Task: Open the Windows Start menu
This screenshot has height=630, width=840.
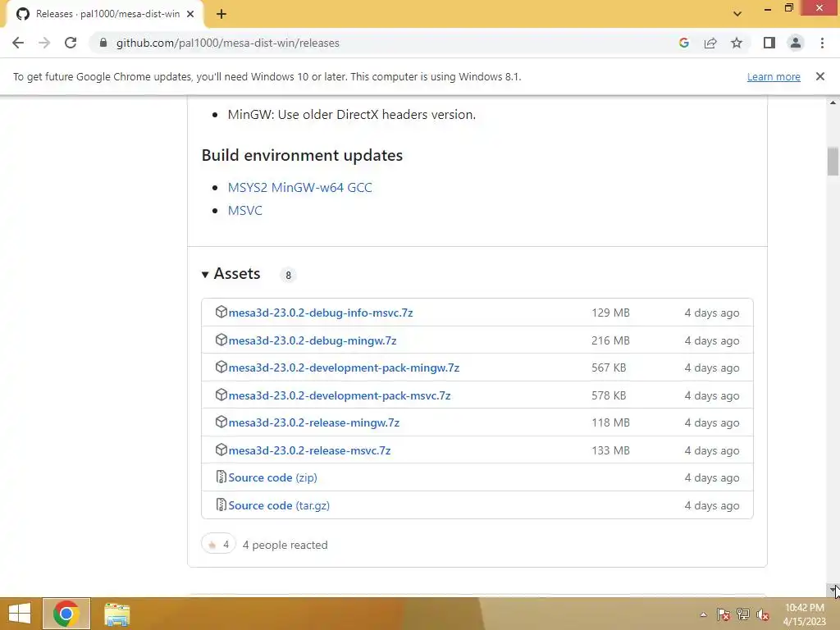Action: pyautogui.click(x=20, y=614)
